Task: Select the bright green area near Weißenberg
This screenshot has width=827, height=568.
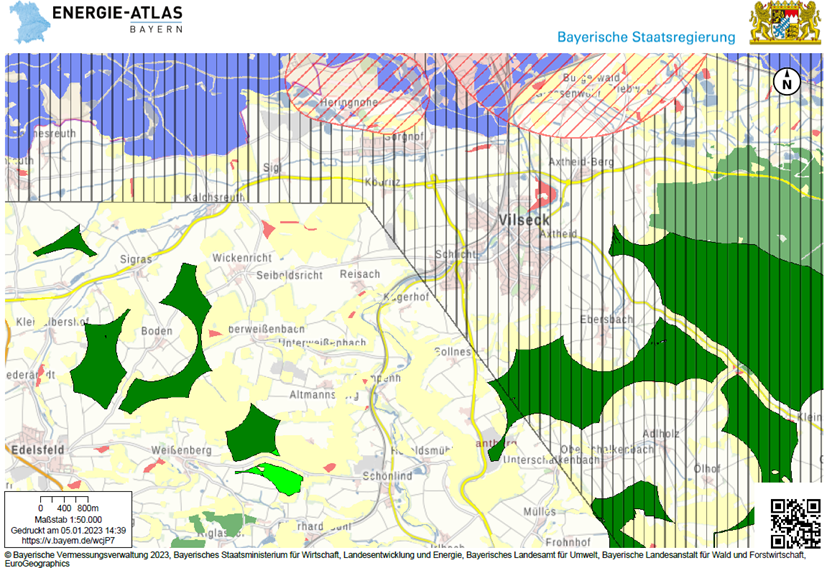Action: pos(273,476)
